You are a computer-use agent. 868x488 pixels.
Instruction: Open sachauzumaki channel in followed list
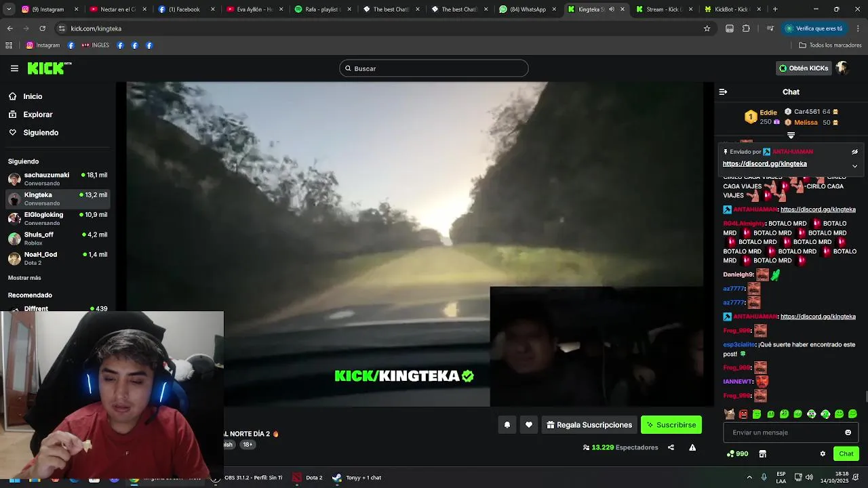point(58,179)
